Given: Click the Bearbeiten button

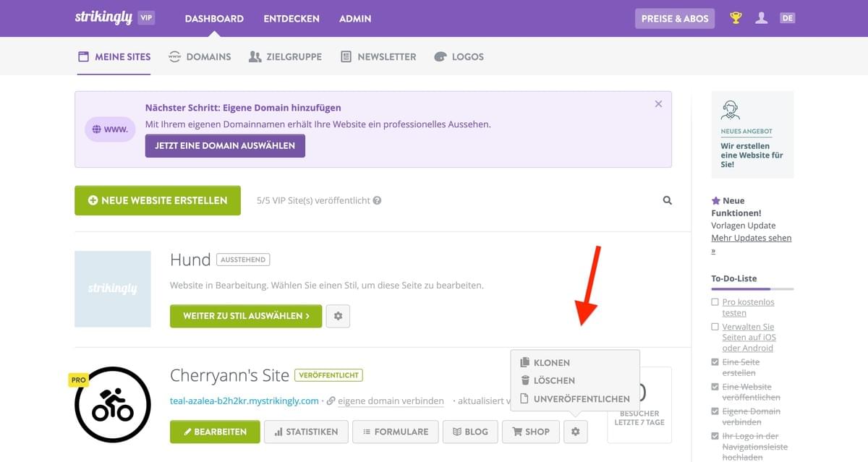Looking at the screenshot, I should 215,432.
